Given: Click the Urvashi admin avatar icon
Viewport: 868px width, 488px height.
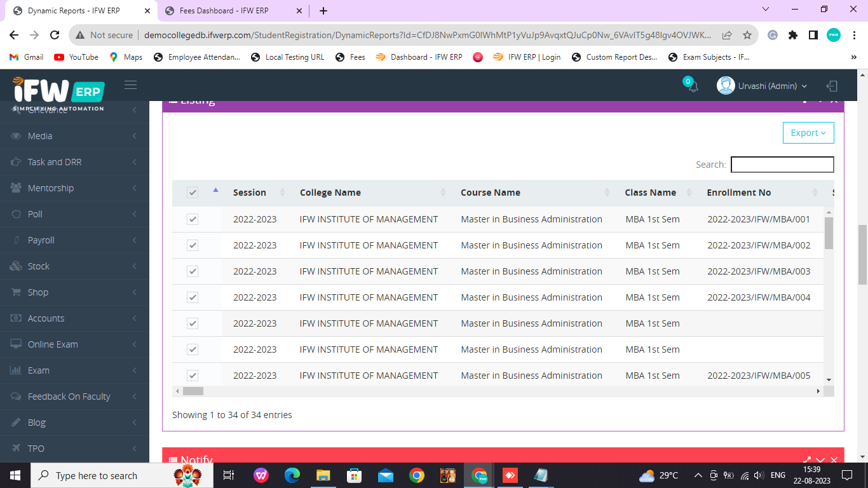Looking at the screenshot, I should click(726, 86).
